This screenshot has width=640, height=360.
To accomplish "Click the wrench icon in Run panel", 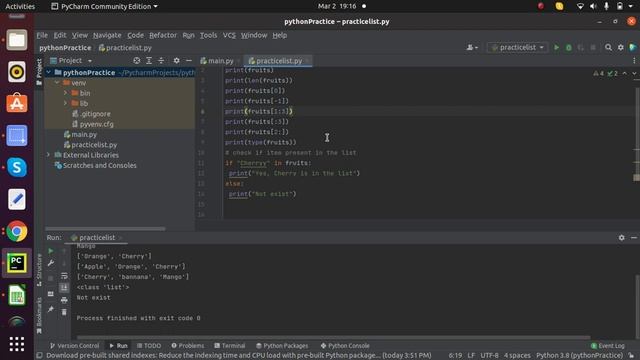I will [51, 264].
